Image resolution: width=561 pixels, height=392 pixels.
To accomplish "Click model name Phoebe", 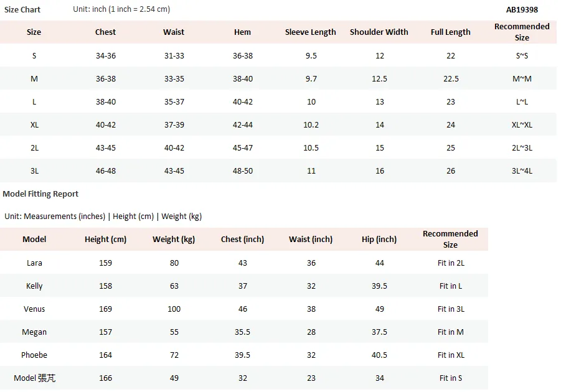I will (34, 355).
